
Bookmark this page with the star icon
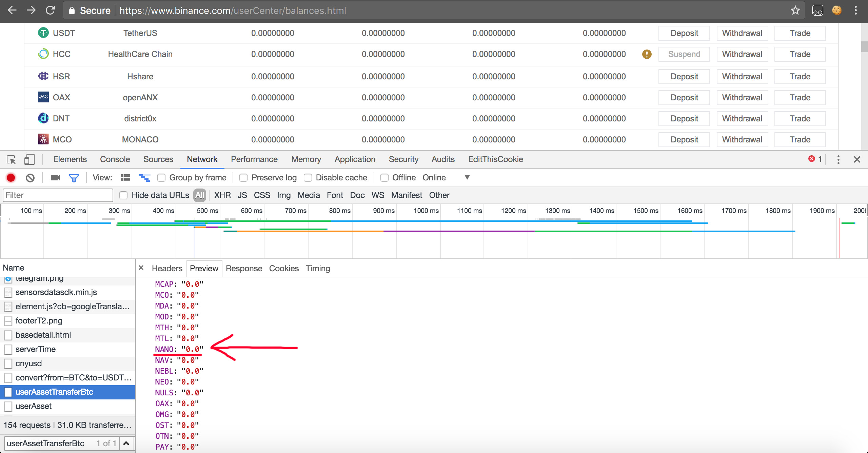[x=795, y=11]
